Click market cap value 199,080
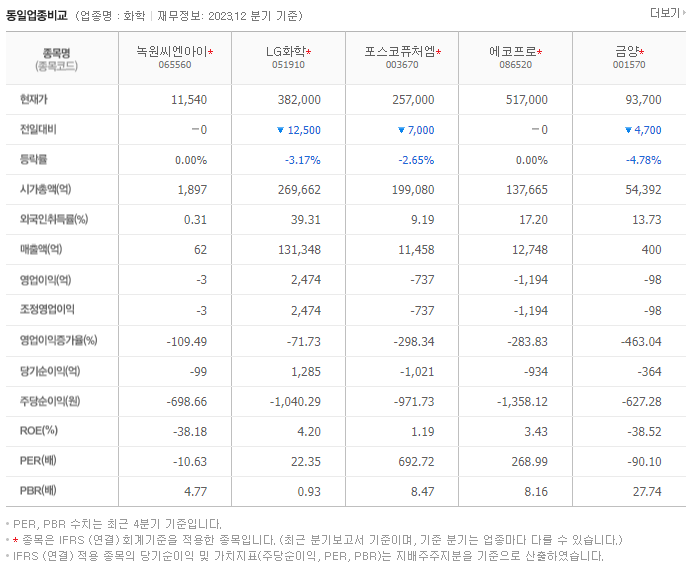 click(x=413, y=190)
